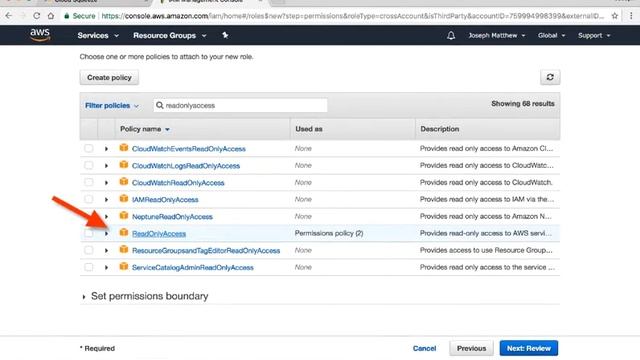Open the Resource Groups menu

point(169,36)
